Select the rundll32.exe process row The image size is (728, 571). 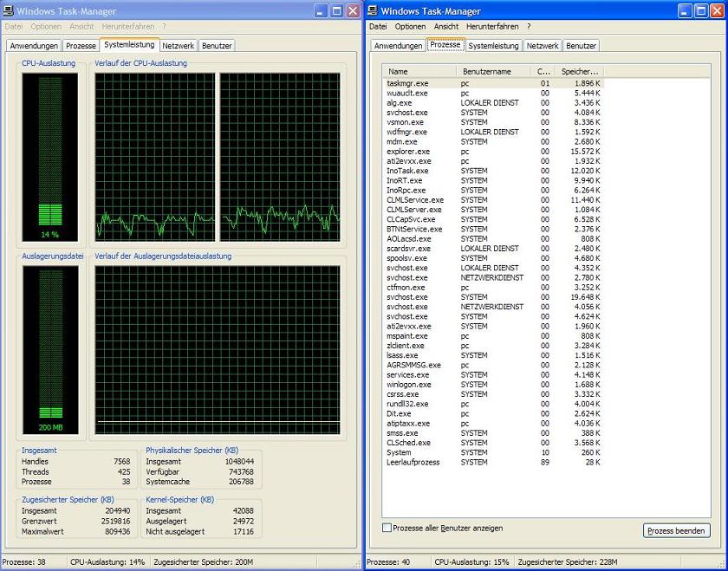pyautogui.click(x=493, y=404)
